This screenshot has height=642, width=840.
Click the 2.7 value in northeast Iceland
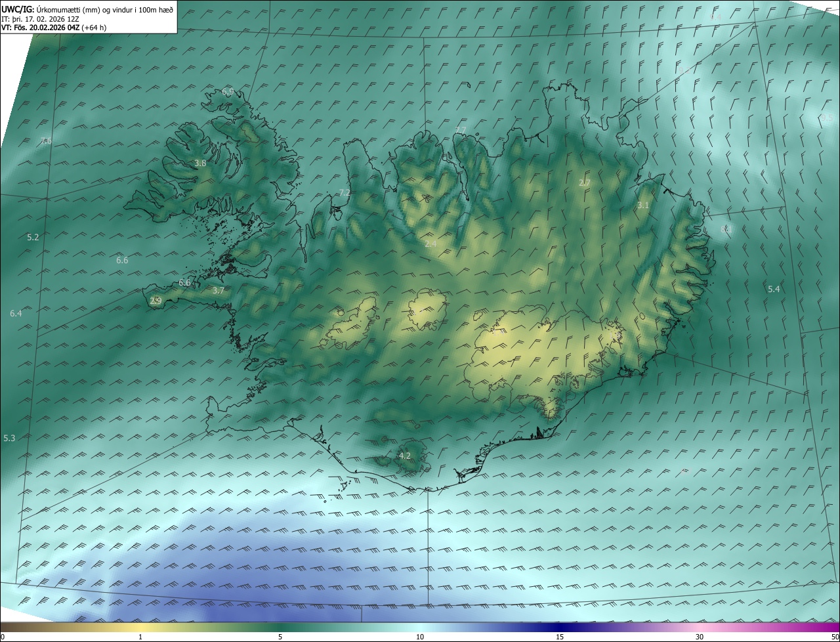click(x=585, y=182)
